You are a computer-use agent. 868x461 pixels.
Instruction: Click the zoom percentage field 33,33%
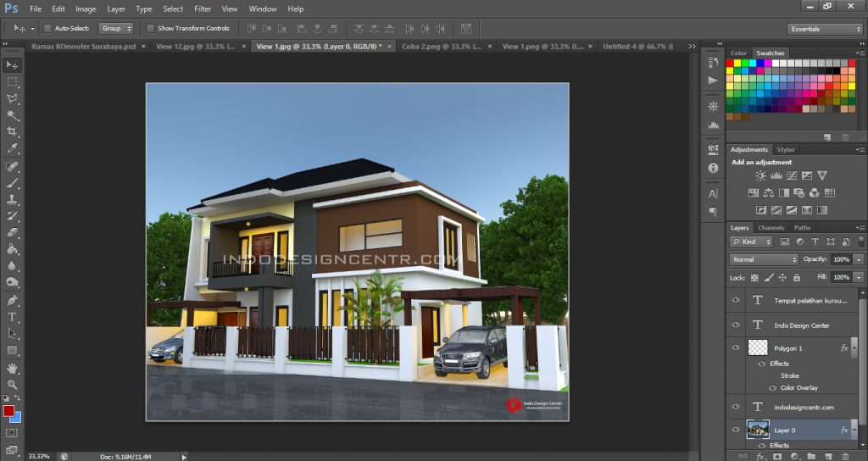pyautogui.click(x=39, y=457)
